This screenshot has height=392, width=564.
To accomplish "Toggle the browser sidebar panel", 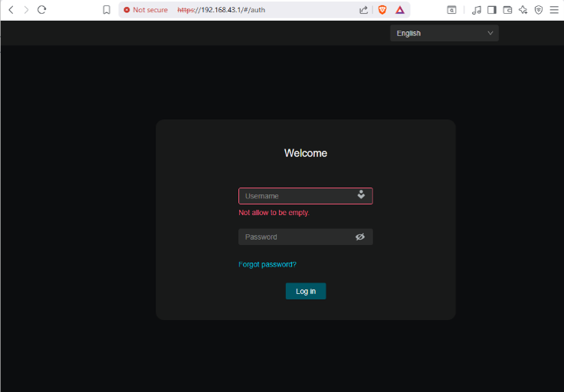I will [492, 10].
